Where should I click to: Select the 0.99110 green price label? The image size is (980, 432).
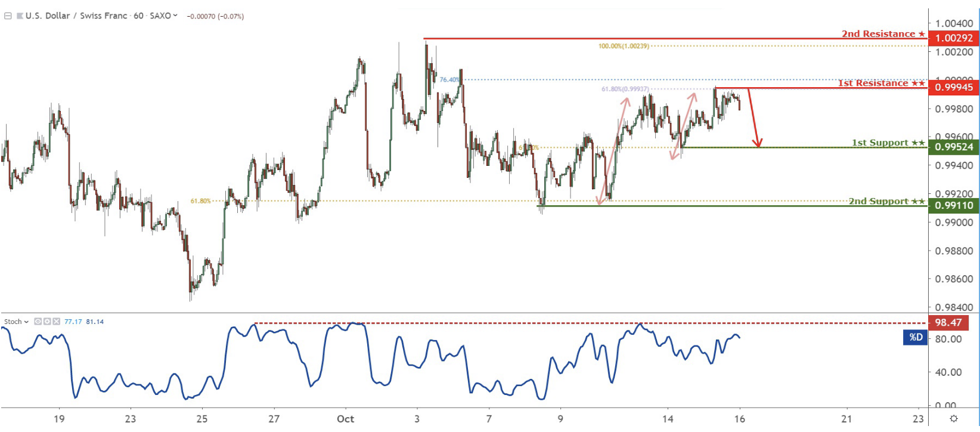click(x=954, y=205)
